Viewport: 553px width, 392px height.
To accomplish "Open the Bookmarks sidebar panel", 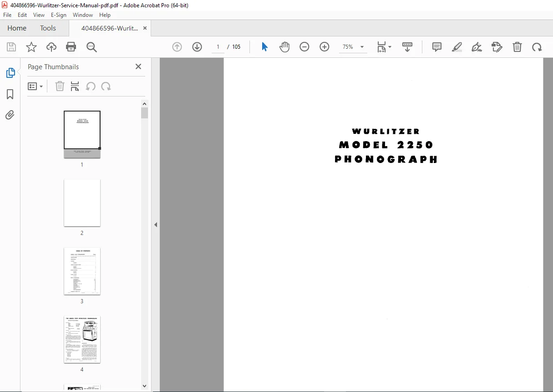I will (x=10, y=94).
